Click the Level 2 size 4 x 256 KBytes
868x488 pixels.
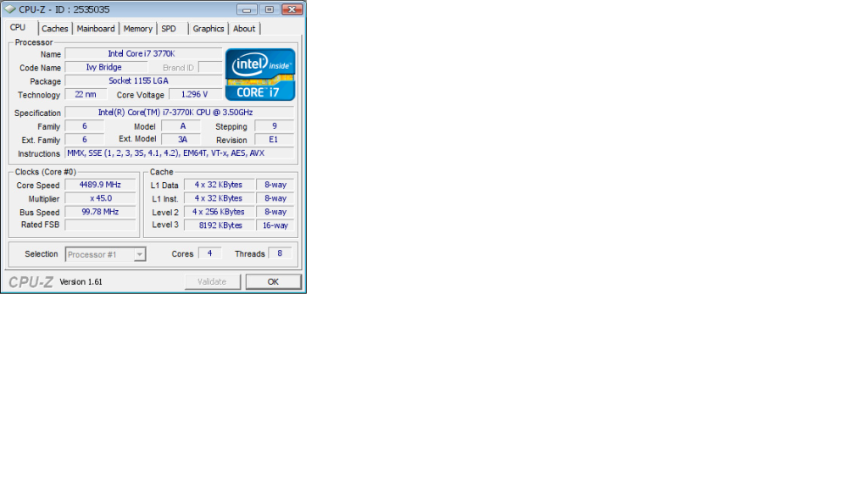[x=219, y=212]
